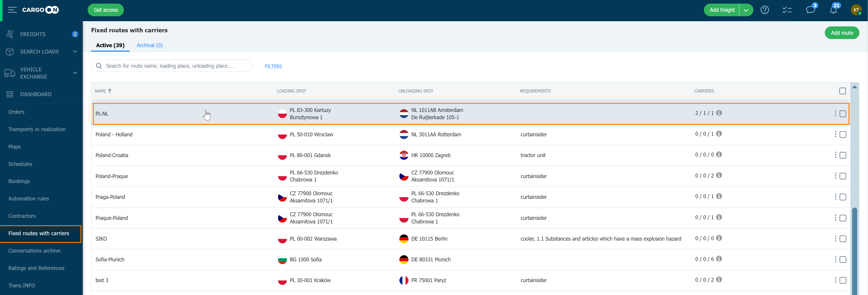Show carrier info for SIKO route
Viewport: 868px width, 295px height.
click(719, 238)
